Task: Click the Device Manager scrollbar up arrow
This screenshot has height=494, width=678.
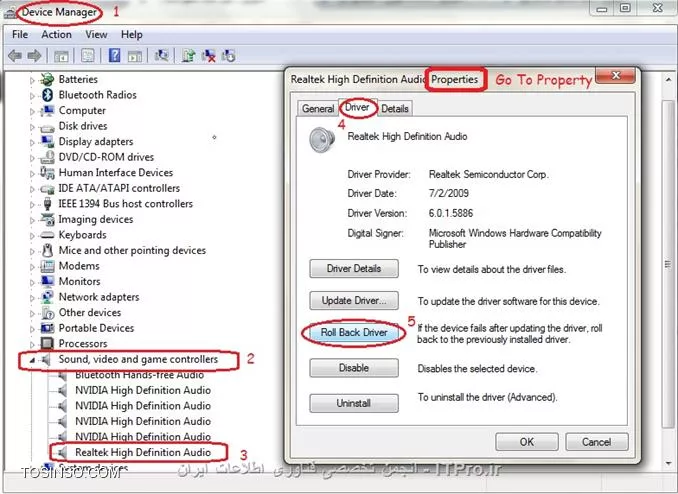Action: [668, 80]
